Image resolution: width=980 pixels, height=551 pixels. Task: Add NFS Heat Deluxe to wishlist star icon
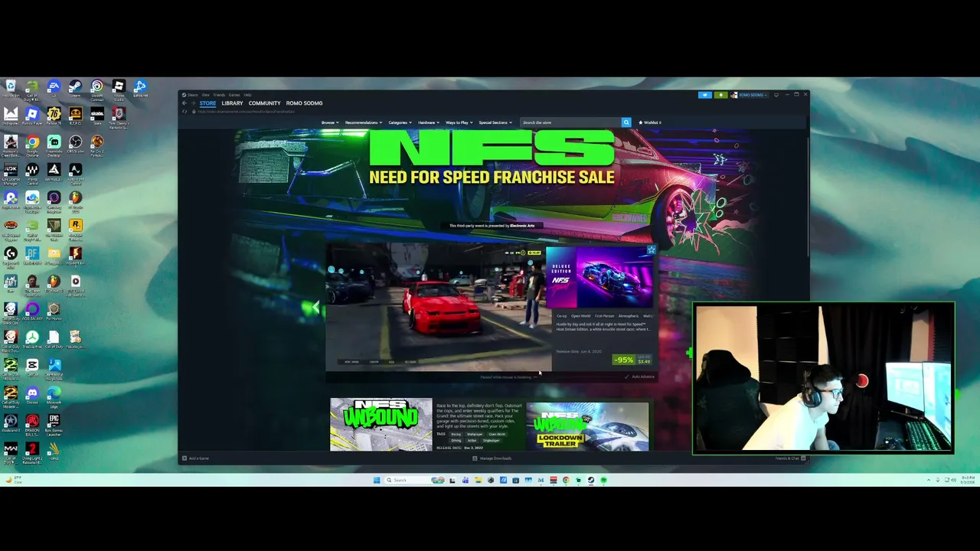point(651,250)
